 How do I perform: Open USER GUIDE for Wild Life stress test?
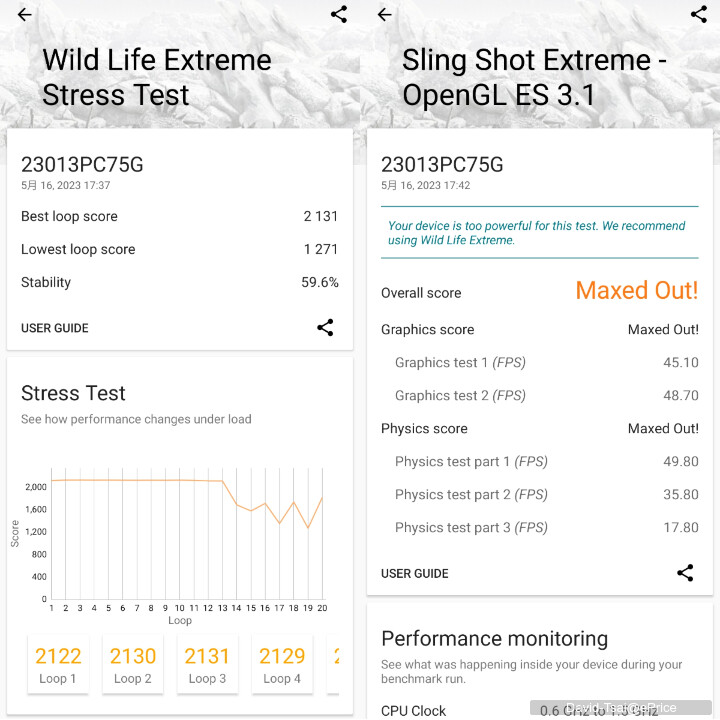[x=55, y=328]
